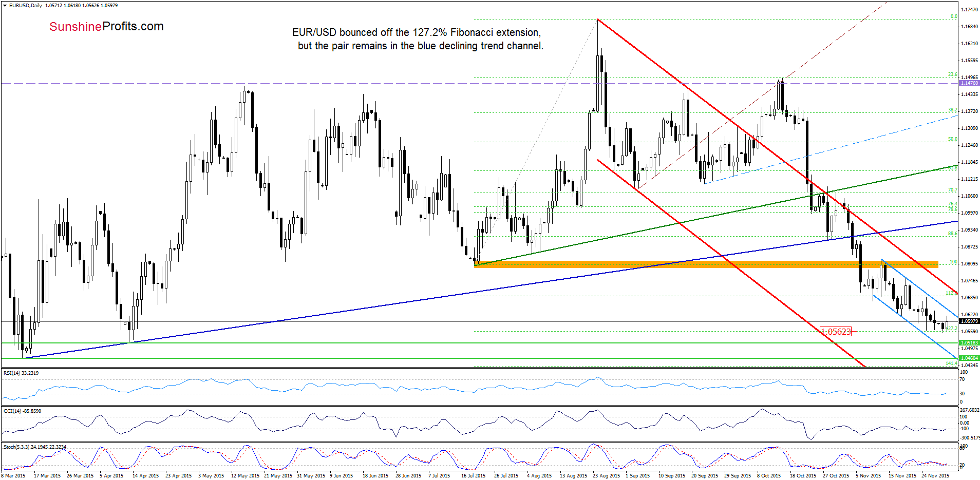
Task: Click the red boxed 1.05623 price label
Action: pos(836,332)
